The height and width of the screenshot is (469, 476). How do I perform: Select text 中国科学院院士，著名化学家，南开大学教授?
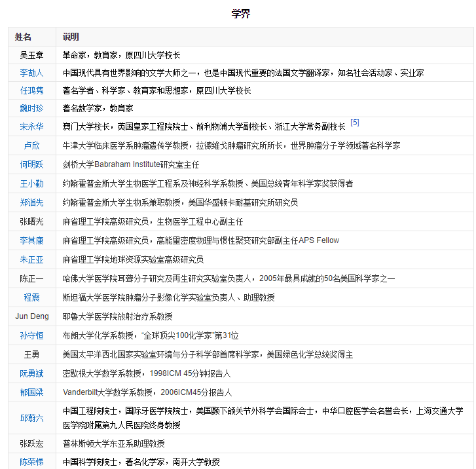pos(141,462)
